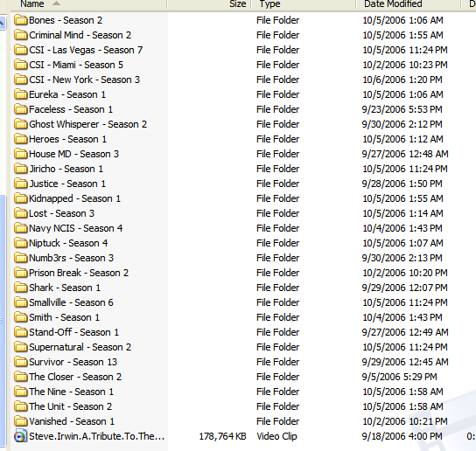Click the Shark - Season 1 folder icon
This screenshot has height=451, width=476.
[21, 288]
